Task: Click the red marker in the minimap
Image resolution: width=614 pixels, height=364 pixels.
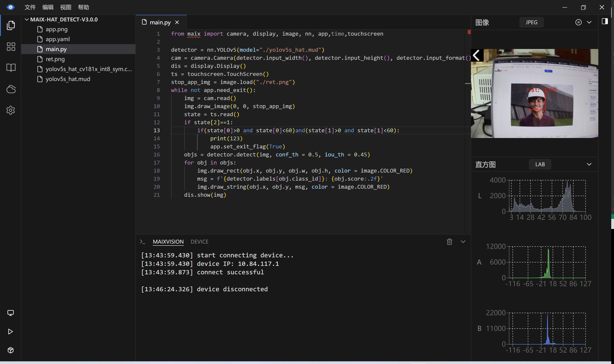Action: tap(469, 32)
